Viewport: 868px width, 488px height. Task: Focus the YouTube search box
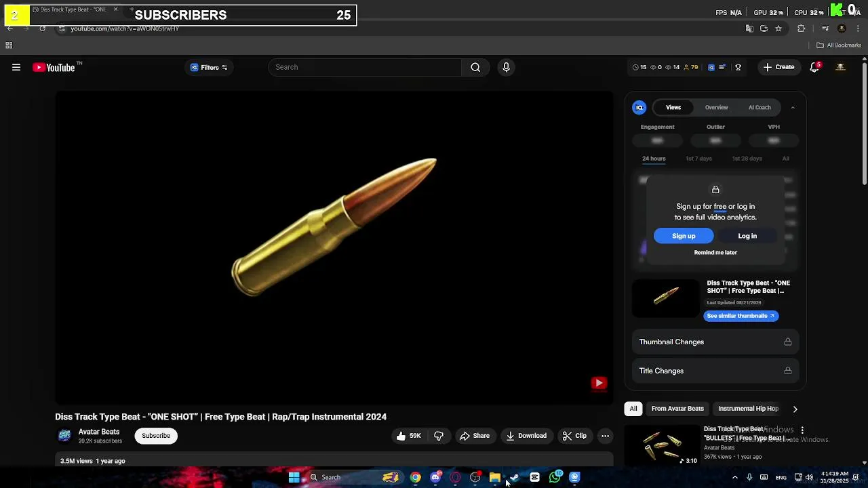tap(365, 67)
